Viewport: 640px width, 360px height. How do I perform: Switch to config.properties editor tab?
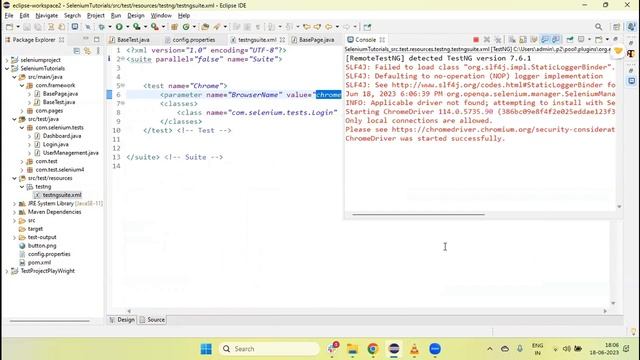(190, 40)
